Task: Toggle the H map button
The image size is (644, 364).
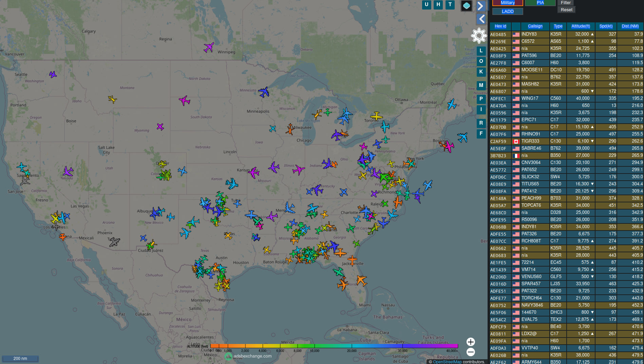Action: tap(438, 4)
